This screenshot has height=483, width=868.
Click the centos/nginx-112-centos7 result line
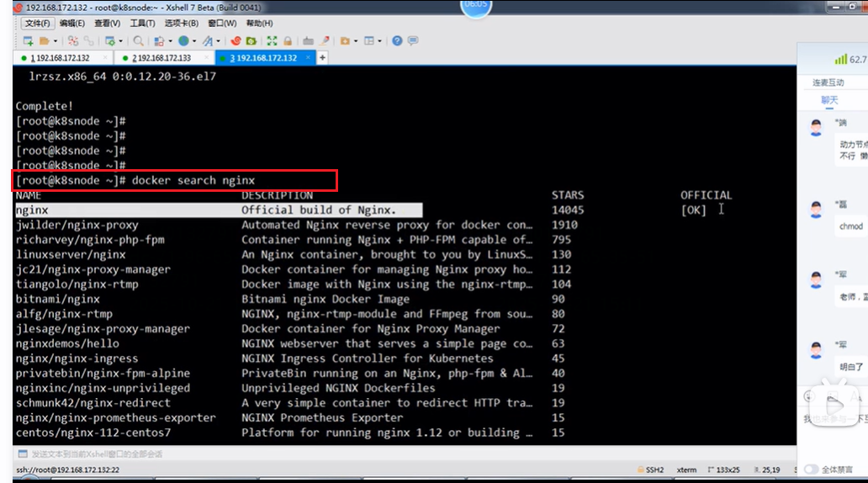[93, 433]
